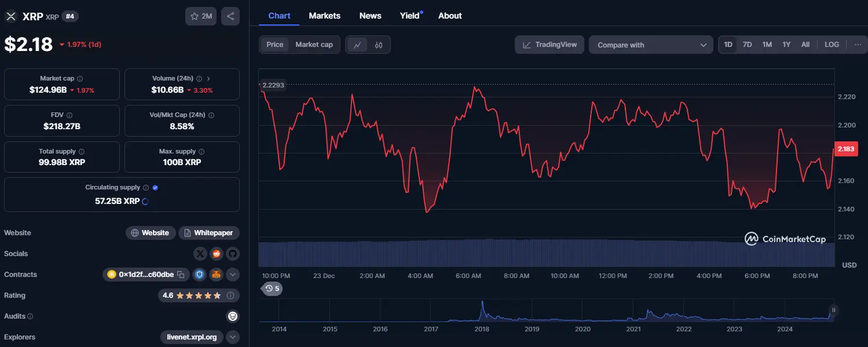Open the Reddit social link
The width and height of the screenshot is (868, 347).
click(x=217, y=254)
